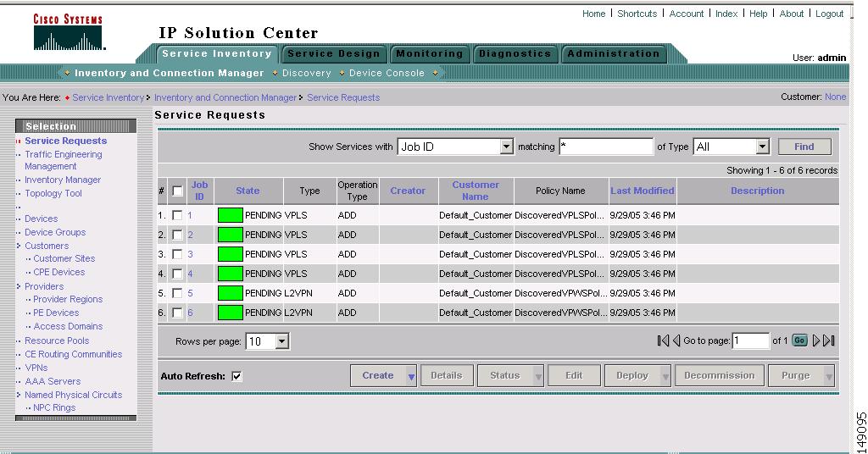Screen dimensions: 868x454
Task: Open the Deploy button dropdown arrow
Action: [665, 376]
